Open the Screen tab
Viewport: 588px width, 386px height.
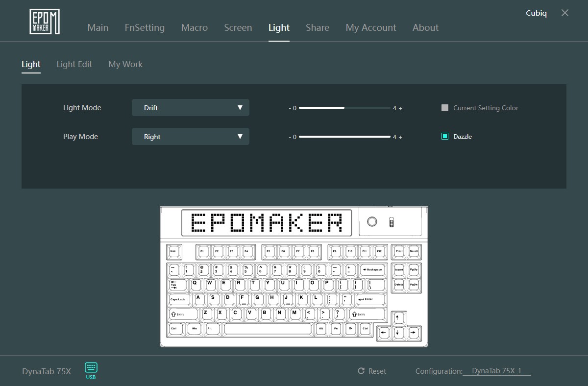click(x=238, y=27)
